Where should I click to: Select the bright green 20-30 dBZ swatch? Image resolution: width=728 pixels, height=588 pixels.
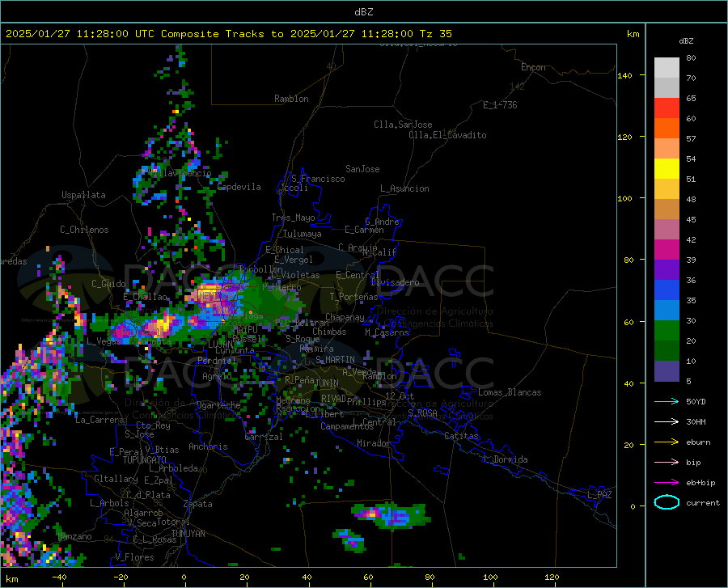click(x=667, y=331)
